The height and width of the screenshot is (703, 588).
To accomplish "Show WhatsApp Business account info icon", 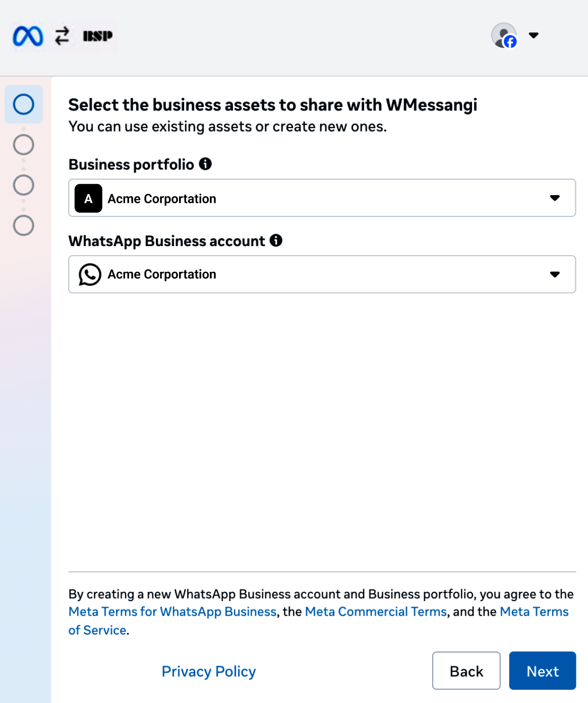I will (276, 241).
